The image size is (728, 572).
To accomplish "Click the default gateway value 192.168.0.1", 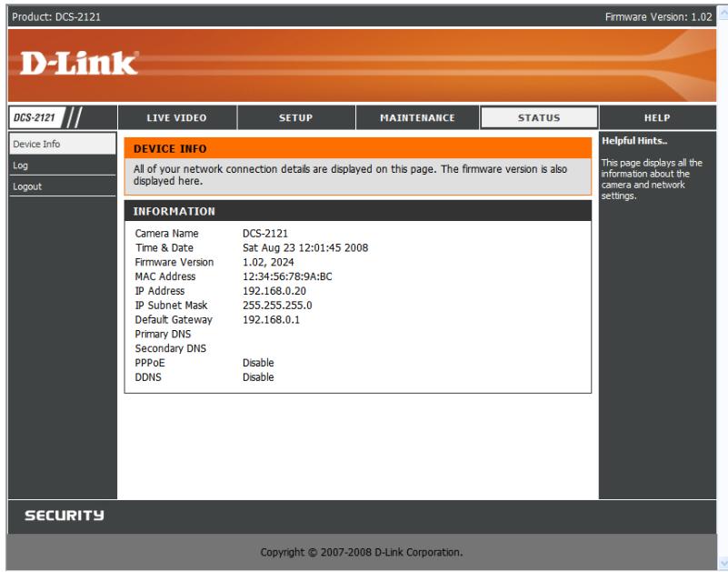I will pyautogui.click(x=271, y=320).
